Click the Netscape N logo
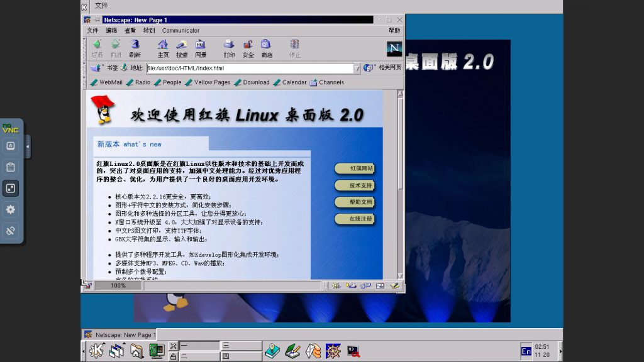This screenshot has height=362, width=644. 394,49
